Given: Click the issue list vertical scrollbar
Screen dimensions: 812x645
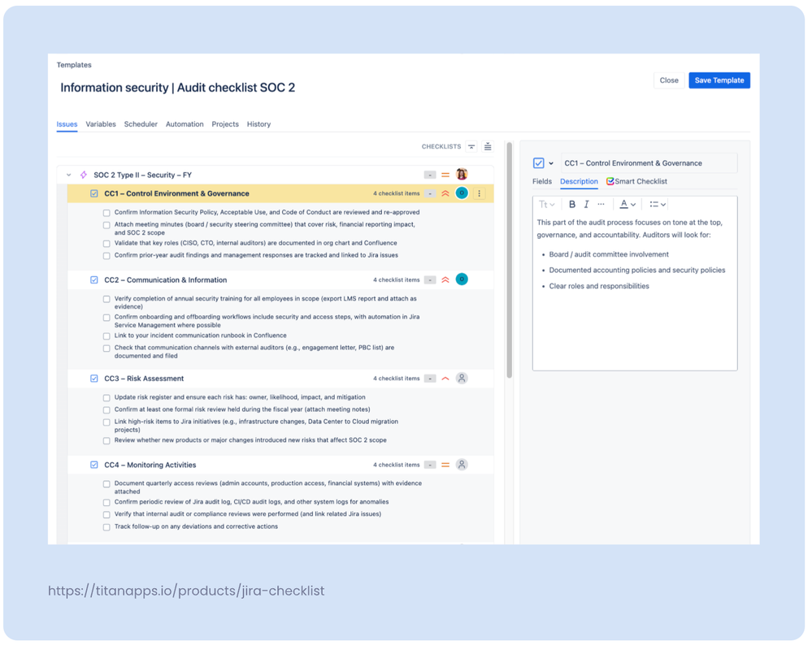Looking at the screenshot, I should click(509, 260).
